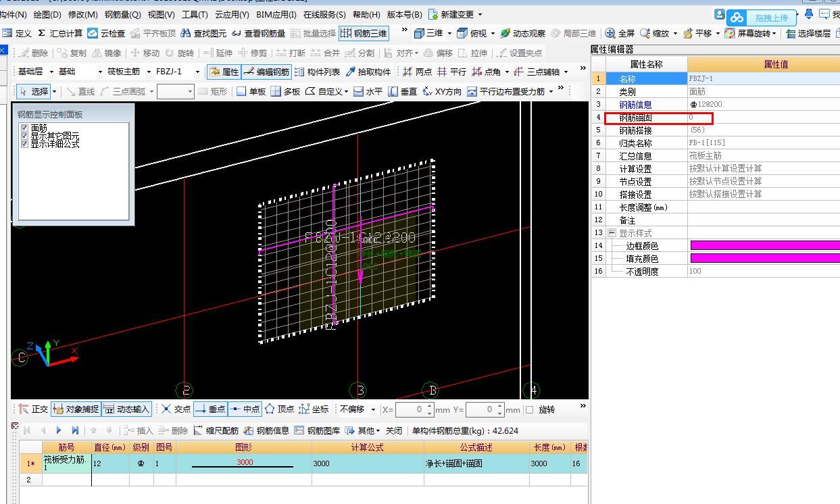This screenshot has height=504, width=840.
Task: Toggle 正交 mode
Action: 33,409
